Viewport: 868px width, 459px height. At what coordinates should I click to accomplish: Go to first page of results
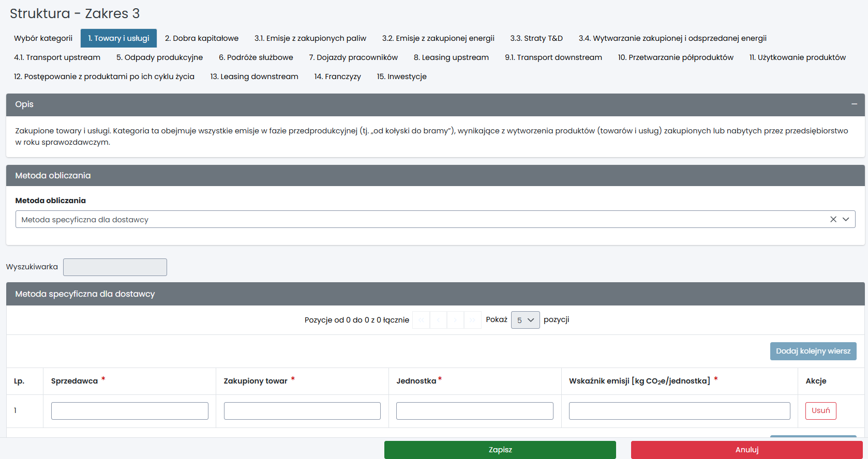coord(421,320)
